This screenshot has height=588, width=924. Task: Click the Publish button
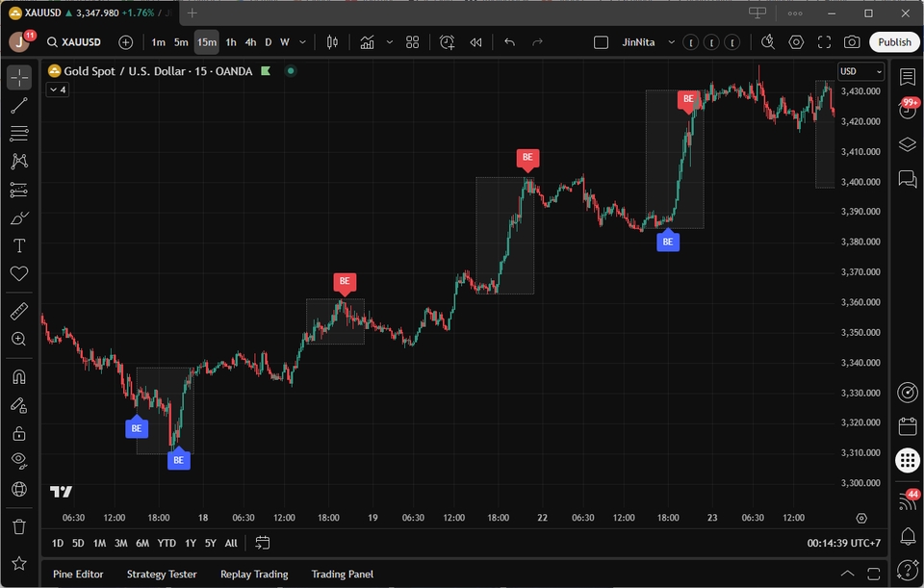click(894, 42)
